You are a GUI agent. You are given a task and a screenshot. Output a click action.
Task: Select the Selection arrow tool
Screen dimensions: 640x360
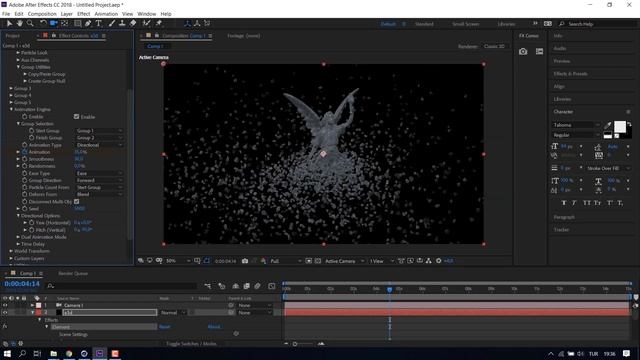point(9,24)
